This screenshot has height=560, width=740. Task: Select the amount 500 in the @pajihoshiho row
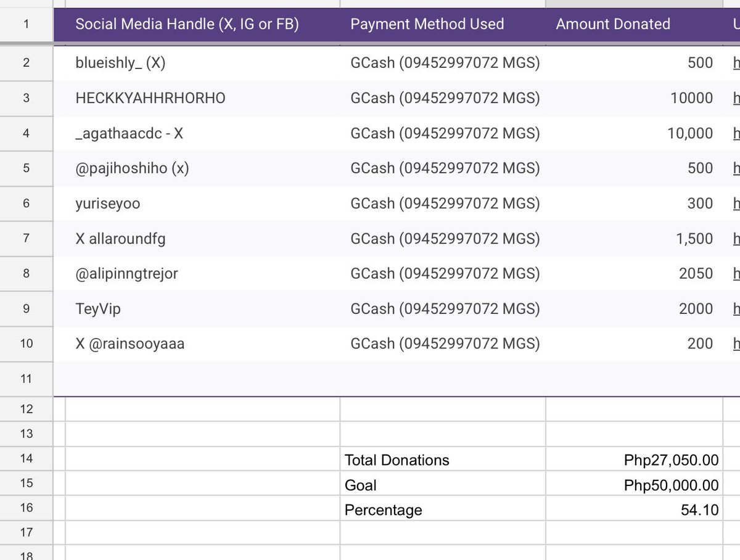tap(634, 168)
